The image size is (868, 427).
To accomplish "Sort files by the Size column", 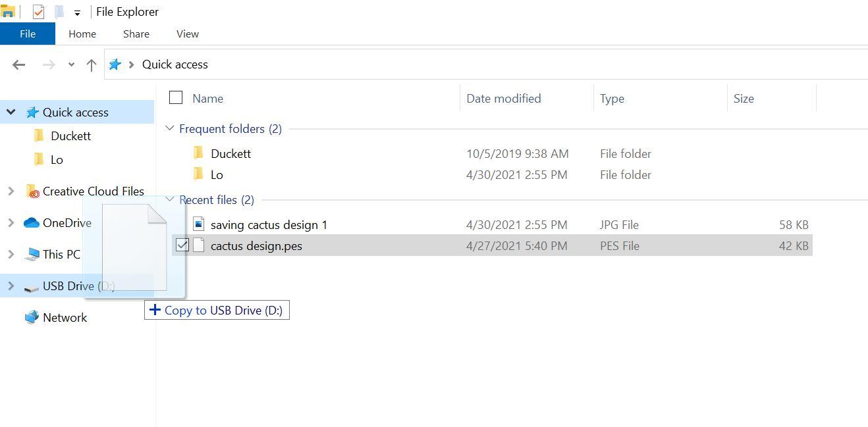I will 744,99.
